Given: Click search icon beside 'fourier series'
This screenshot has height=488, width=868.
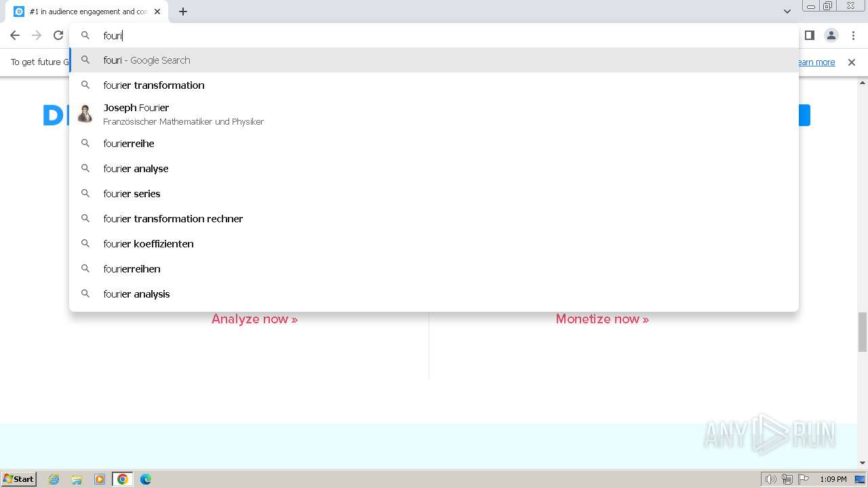Looking at the screenshot, I should coord(85,194).
